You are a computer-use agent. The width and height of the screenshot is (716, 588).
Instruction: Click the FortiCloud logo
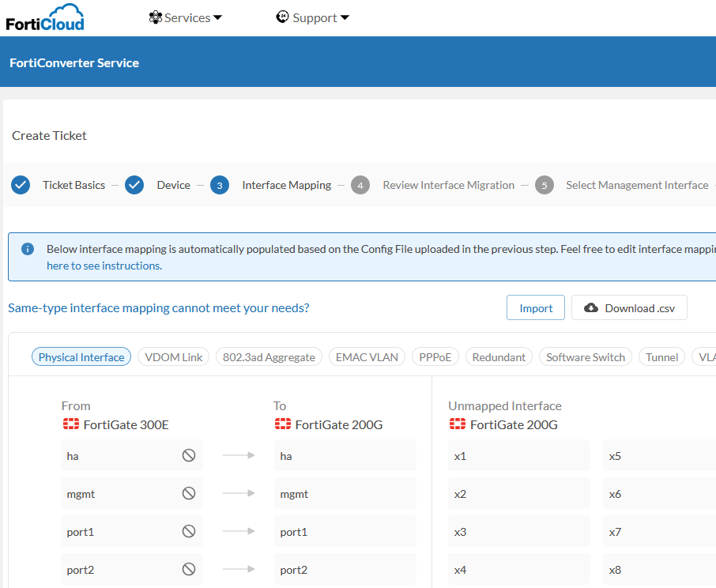click(45, 18)
